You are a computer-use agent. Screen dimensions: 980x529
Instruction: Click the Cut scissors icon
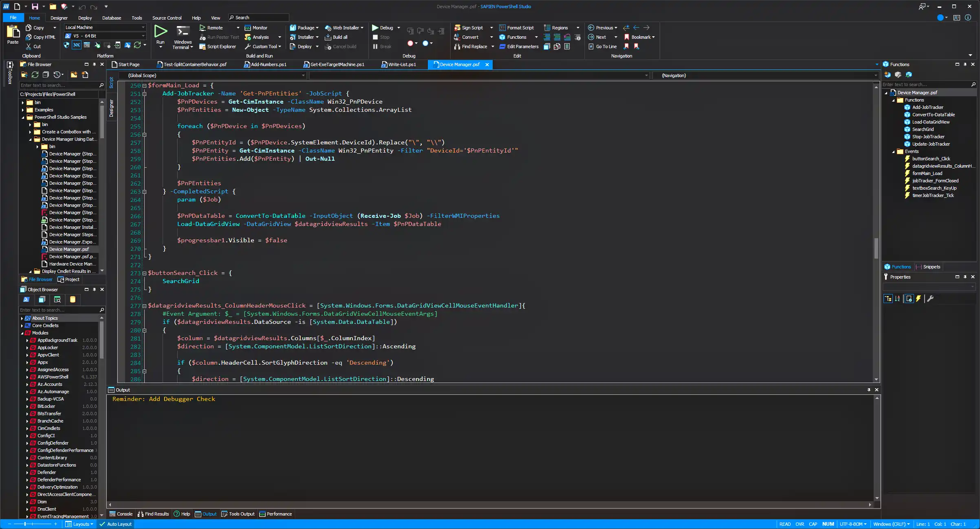pos(29,46)
